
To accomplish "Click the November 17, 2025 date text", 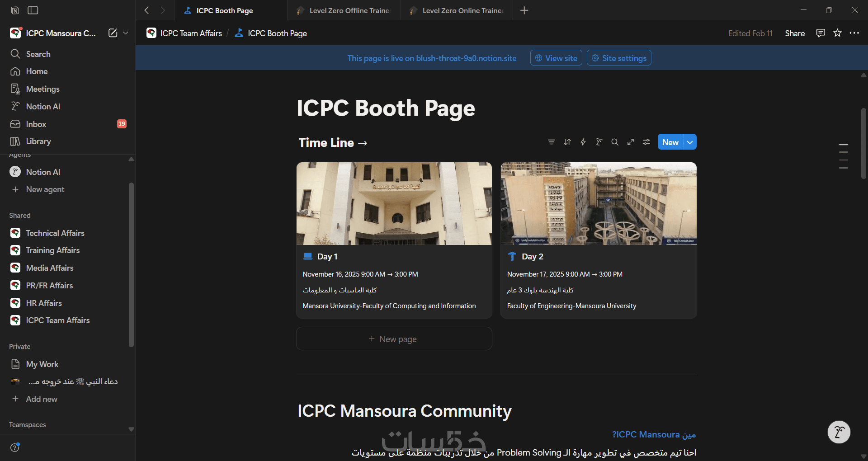I will [x=565, y=274].
